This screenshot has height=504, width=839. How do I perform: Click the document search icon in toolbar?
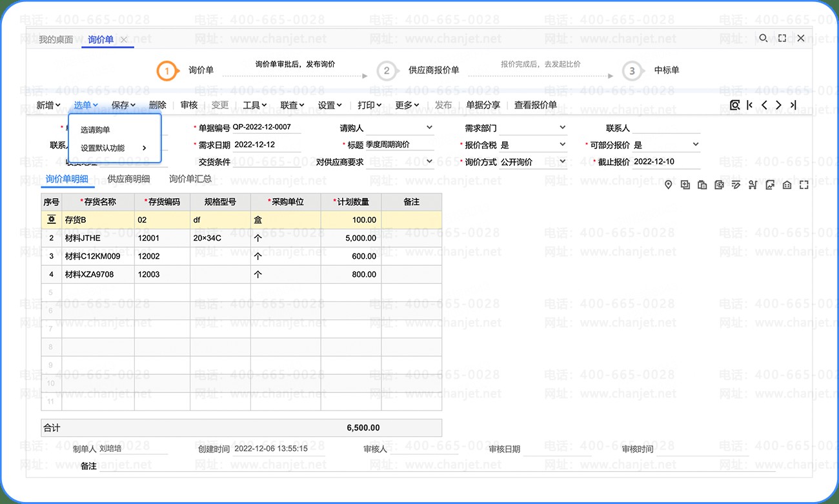(x=734, y=105)
